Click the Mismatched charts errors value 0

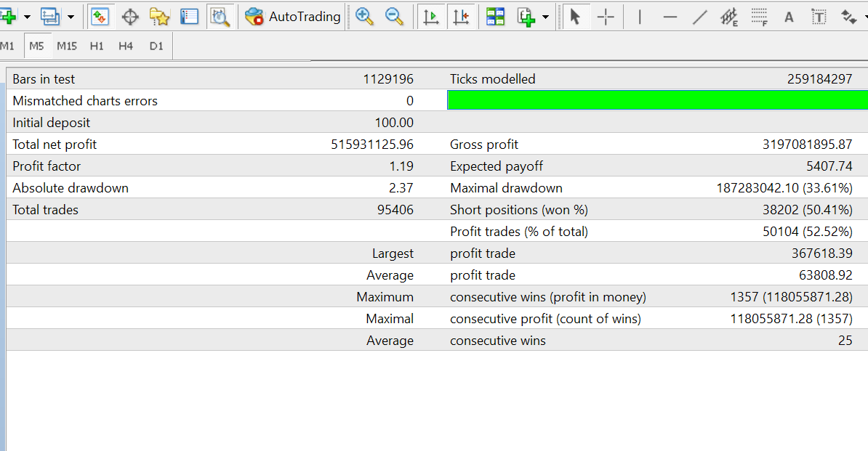409,101
